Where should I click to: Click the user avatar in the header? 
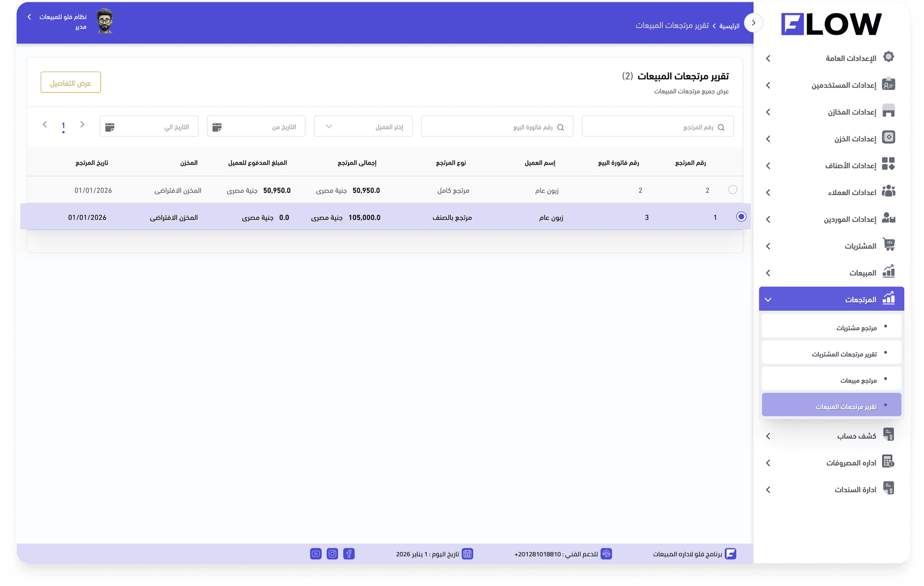[105, 21]
